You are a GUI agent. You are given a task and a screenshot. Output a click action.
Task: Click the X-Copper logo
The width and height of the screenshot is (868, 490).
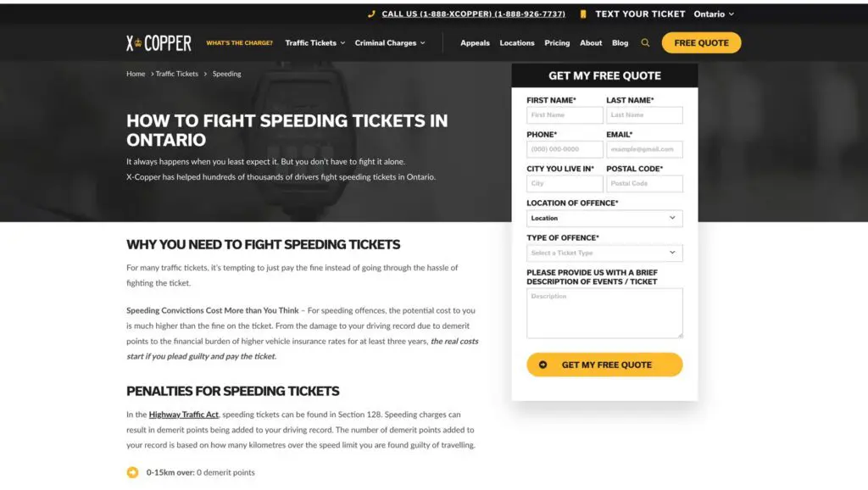(x=159, y=43)
